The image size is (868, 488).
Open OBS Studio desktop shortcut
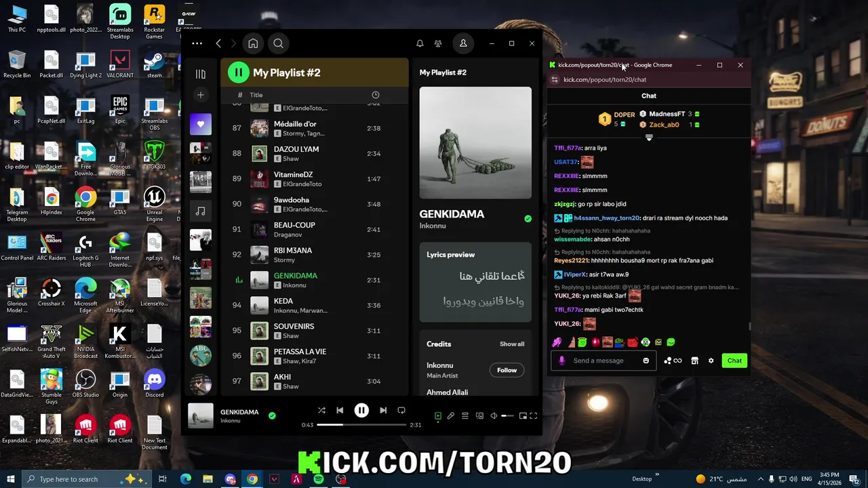click(x=85, y=383)
